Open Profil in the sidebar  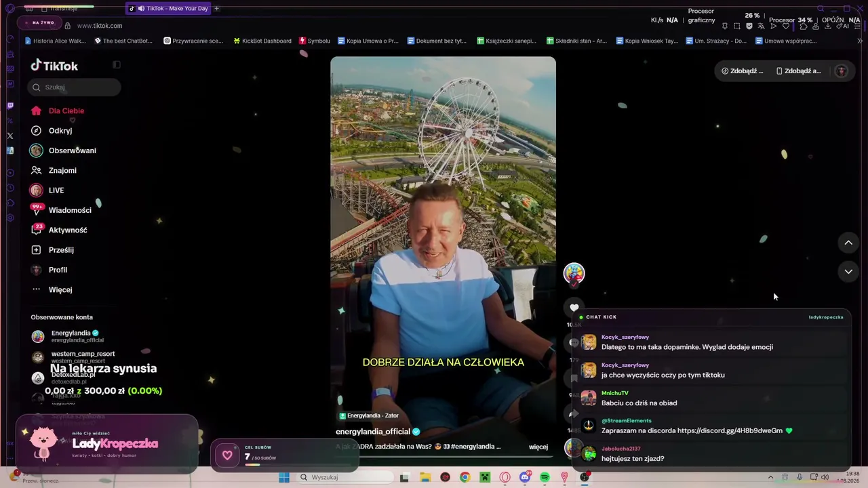49,270
